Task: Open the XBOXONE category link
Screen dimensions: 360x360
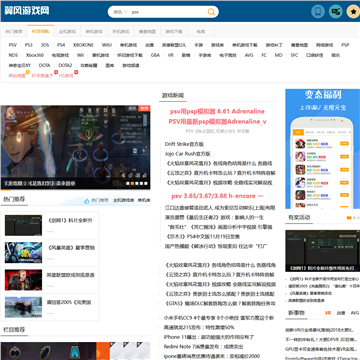Action: tap(83, 45)
